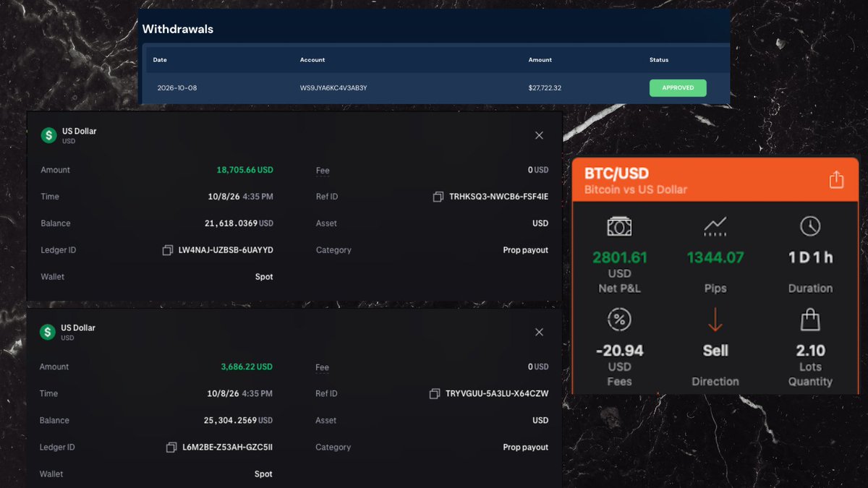Click the Spot wallet value in the 18,705.66 USD panel

(x=264, y=277)
